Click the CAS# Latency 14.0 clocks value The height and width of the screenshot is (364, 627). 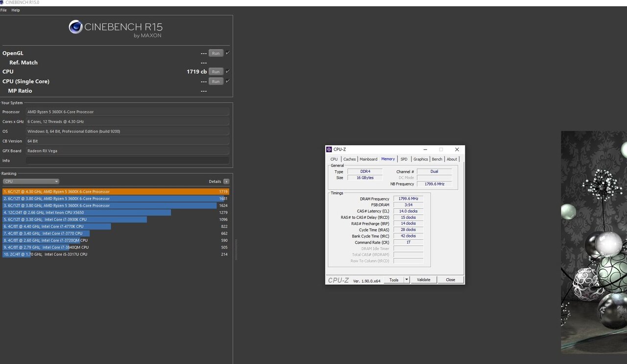408,211
